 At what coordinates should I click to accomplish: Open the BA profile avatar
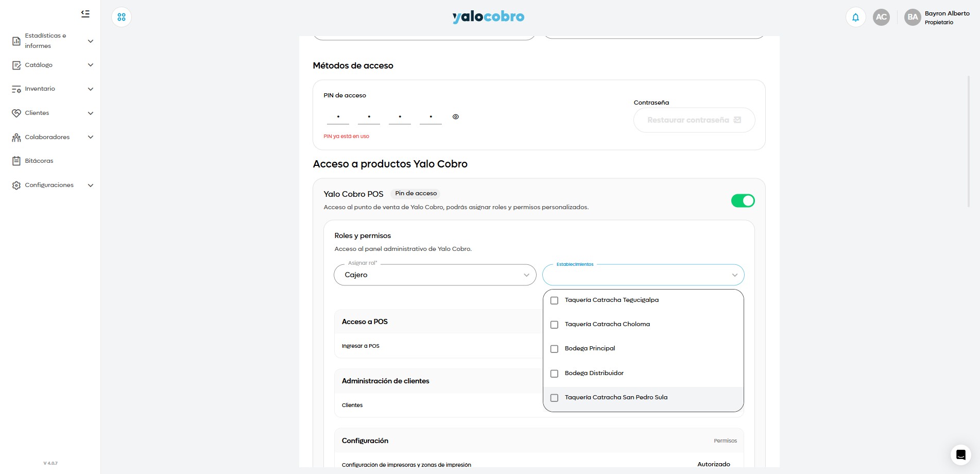(913, 17)
